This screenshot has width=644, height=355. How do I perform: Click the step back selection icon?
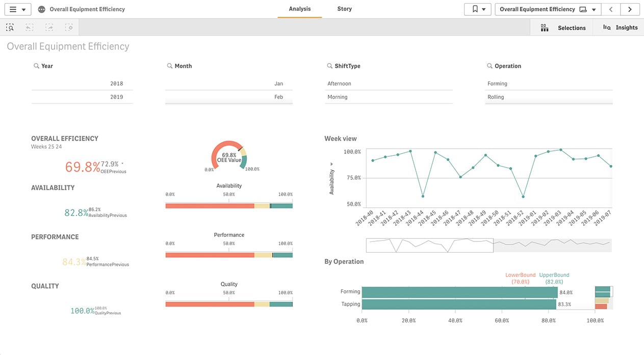pyautogui.click(x=29, y=27)
